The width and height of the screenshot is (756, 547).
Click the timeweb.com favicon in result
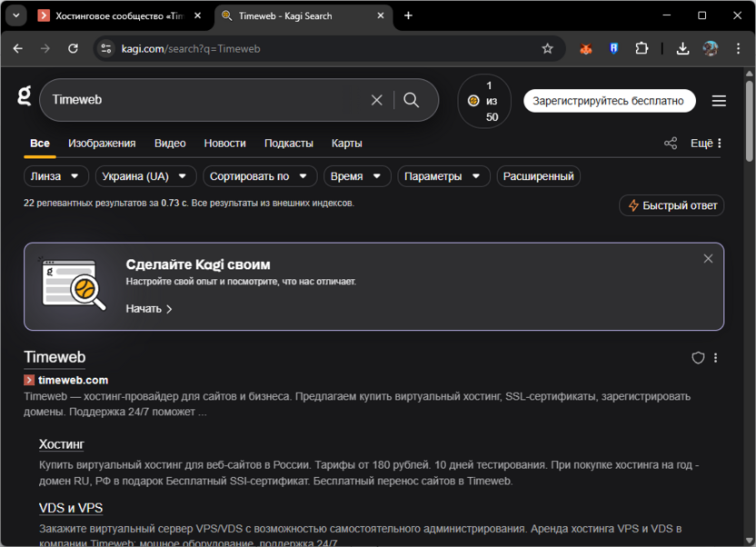[x=29, y=380]
